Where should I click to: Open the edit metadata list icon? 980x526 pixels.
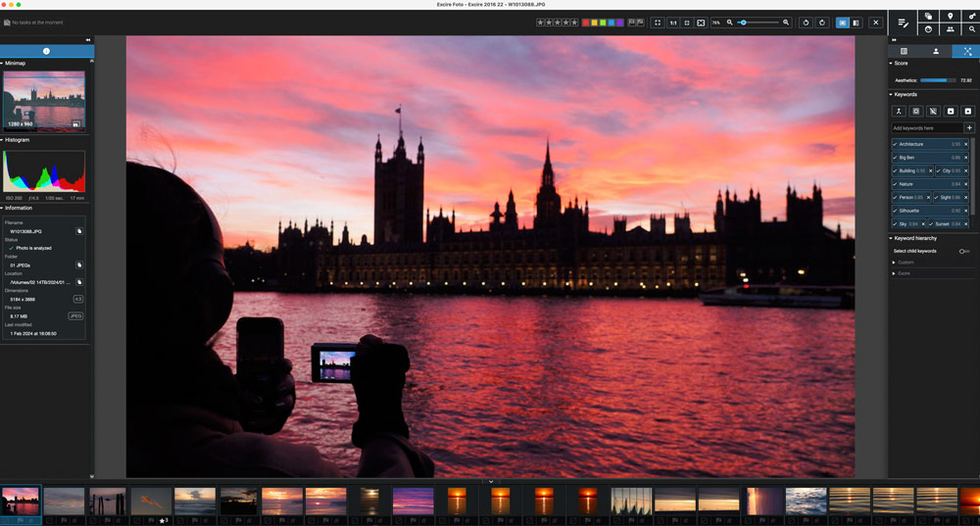904,23
